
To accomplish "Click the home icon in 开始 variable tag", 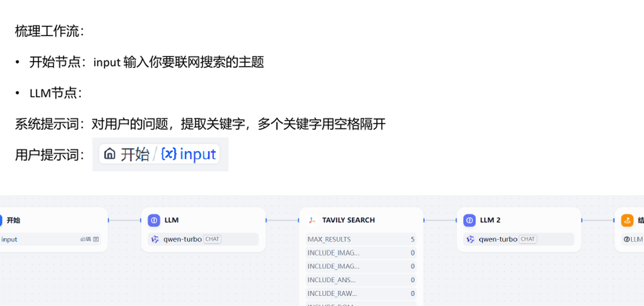I will coord(110,154).
